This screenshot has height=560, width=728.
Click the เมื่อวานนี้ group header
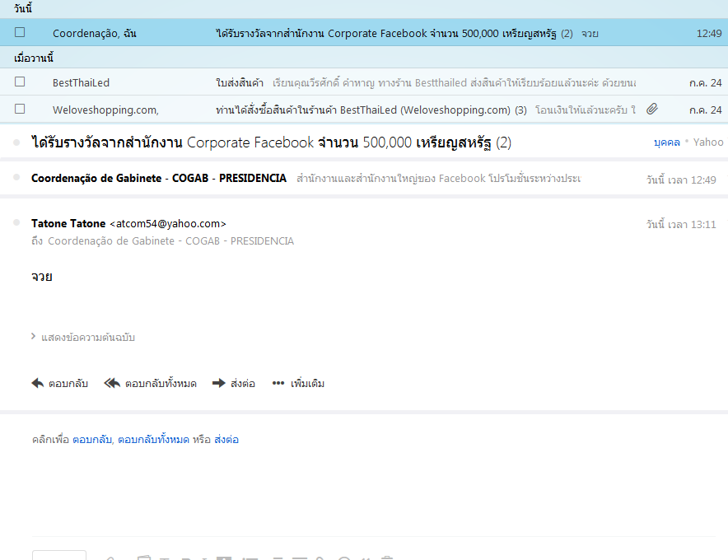34,58
